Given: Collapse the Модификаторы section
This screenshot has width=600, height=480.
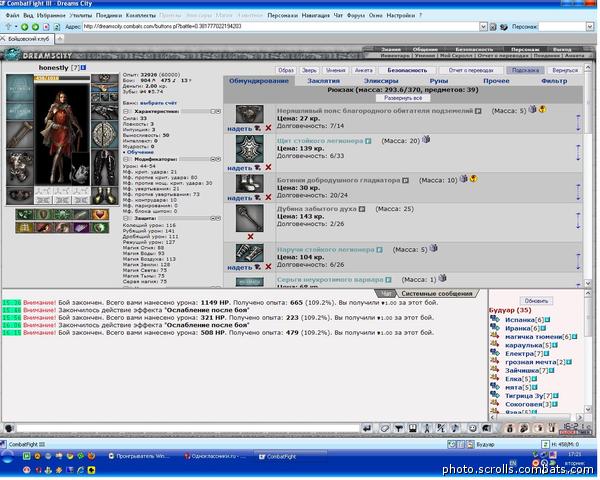Looking at the screenshot, I should [x=126, y=159].
